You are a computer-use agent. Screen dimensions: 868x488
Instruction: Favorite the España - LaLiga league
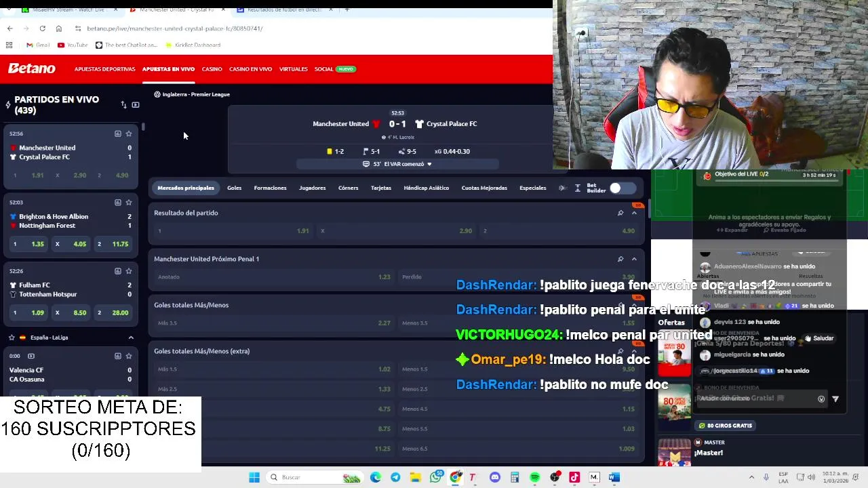pyautogui.click(x=12, y=338)
